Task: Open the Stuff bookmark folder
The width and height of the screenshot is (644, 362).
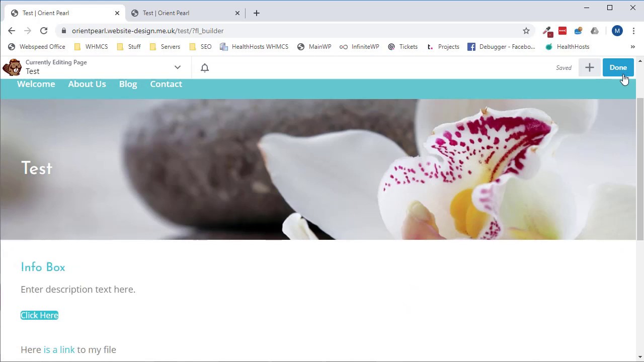Action: point(129,47)
